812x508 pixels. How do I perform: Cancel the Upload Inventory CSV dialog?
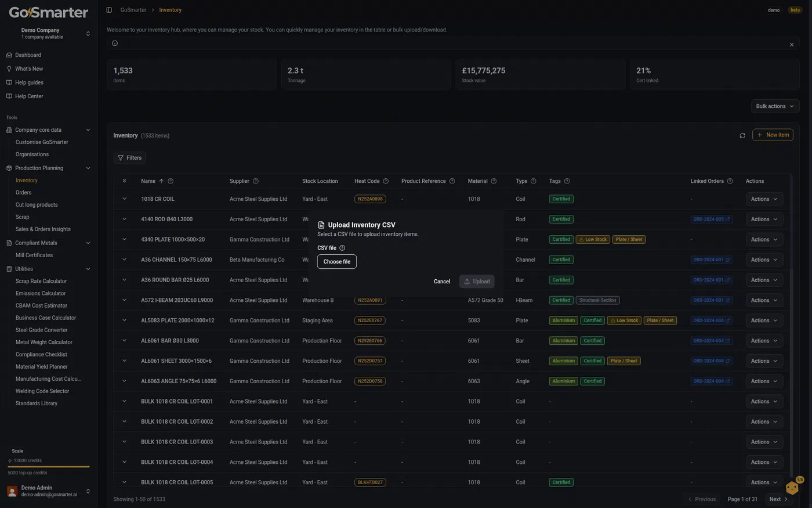pos(442,282)
